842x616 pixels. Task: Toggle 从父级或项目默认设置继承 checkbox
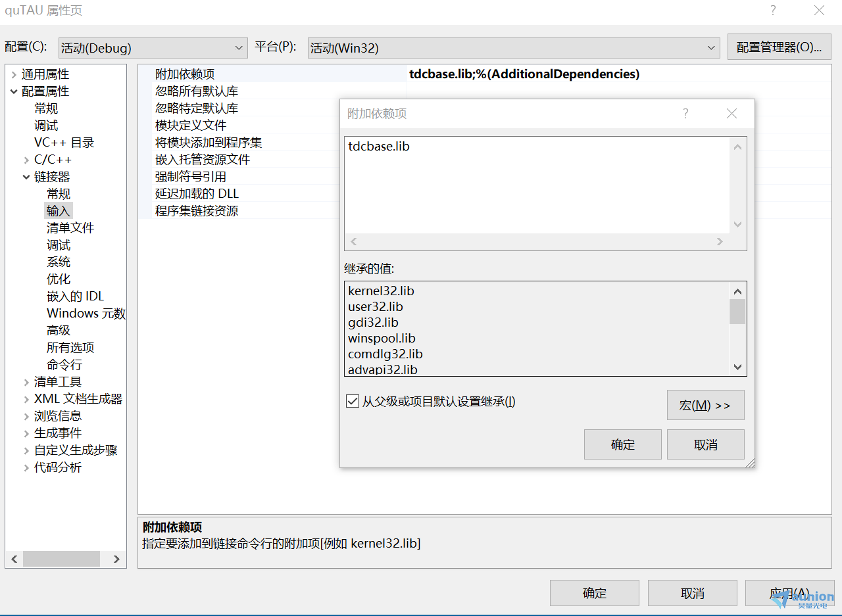[x=352, y=401]
